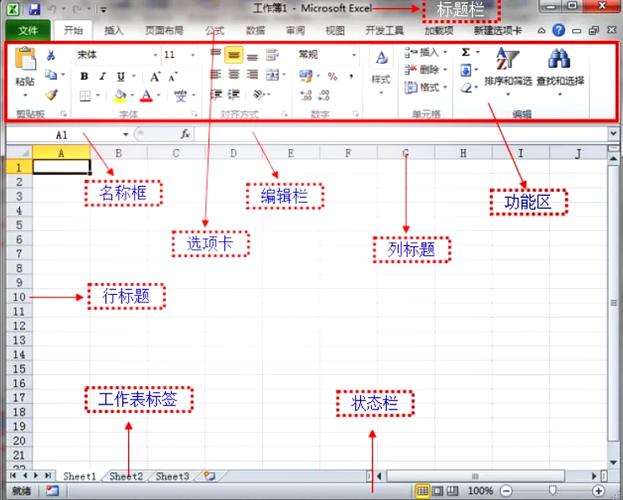Zoom out with the minus button

(x=506, y=491)
